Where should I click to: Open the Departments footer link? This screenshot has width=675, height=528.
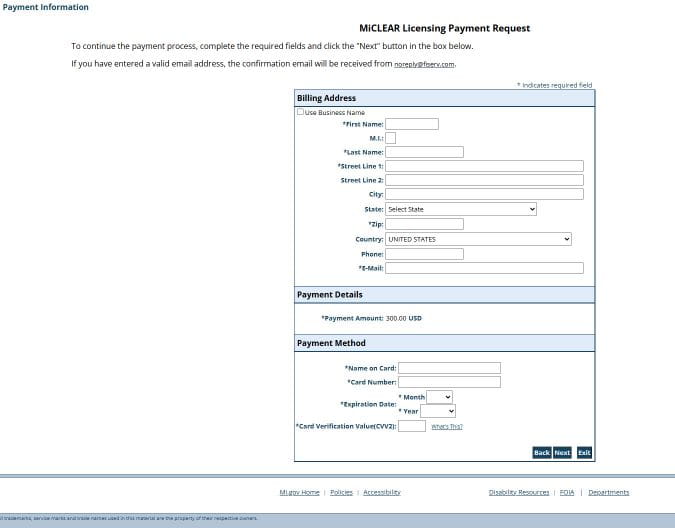[x=609, y=492]
